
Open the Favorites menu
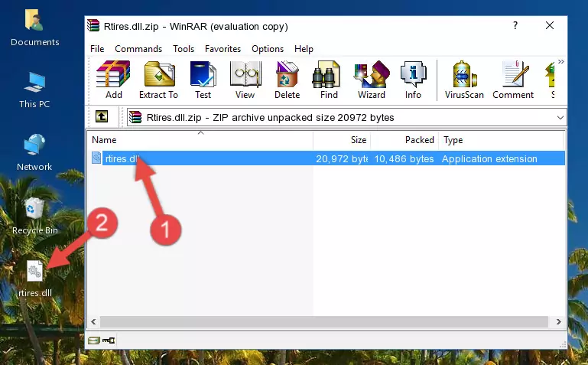pyautogui.click(x=223, y=49)
